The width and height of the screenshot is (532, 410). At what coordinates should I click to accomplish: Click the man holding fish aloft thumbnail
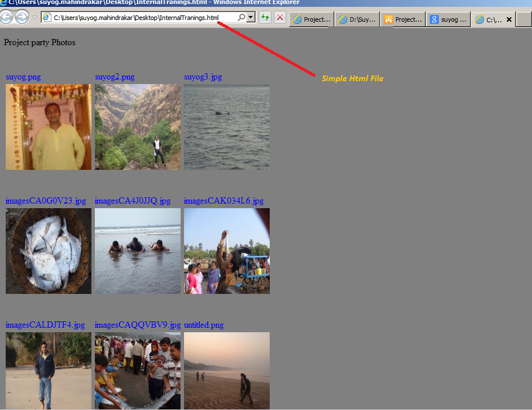point(227,251)
